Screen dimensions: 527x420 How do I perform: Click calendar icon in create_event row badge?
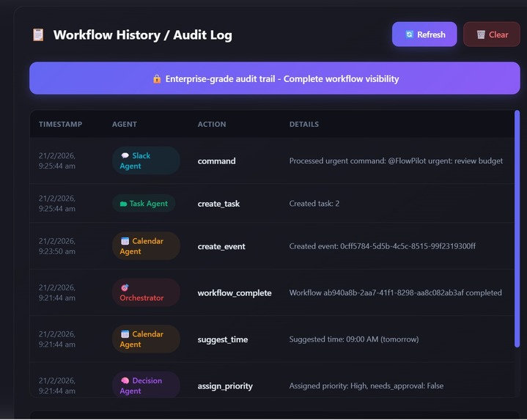click(125, 241)
